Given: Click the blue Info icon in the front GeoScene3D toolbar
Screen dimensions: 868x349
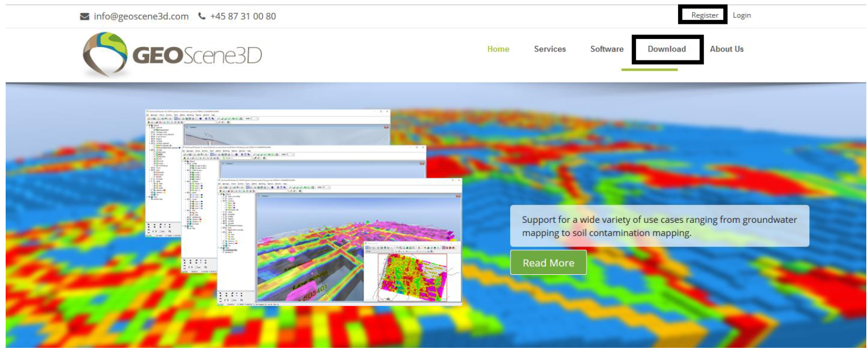Looking at the screenshot, I should (273, 187).
